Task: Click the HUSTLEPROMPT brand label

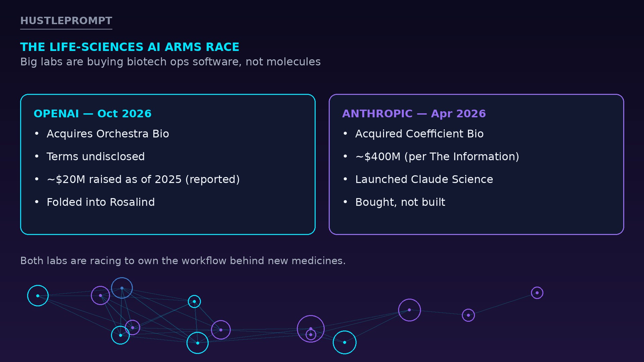Action: pyautogui.click(x=66, y=21)
